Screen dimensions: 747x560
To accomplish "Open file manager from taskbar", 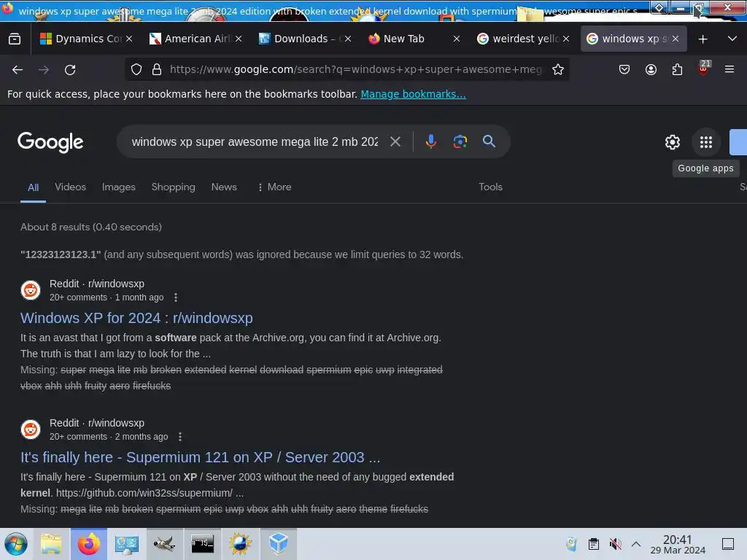I will click(51, 544).
